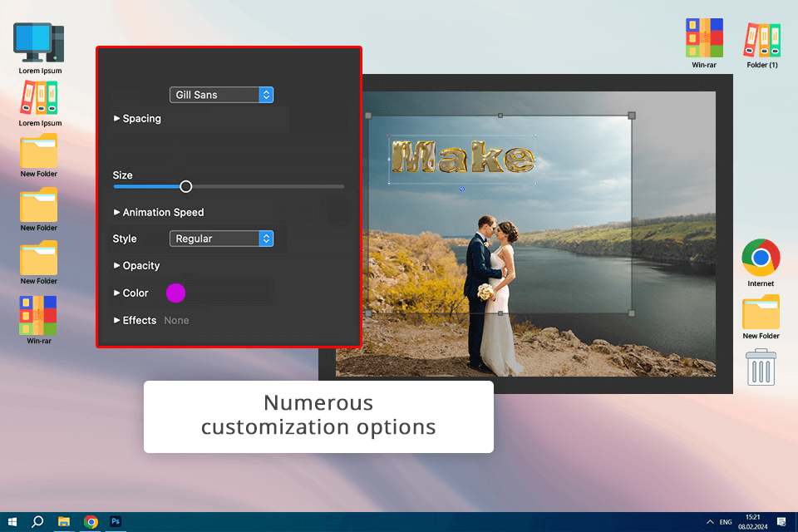Select the New Folder below Internet icon

[x=761, y=317]
